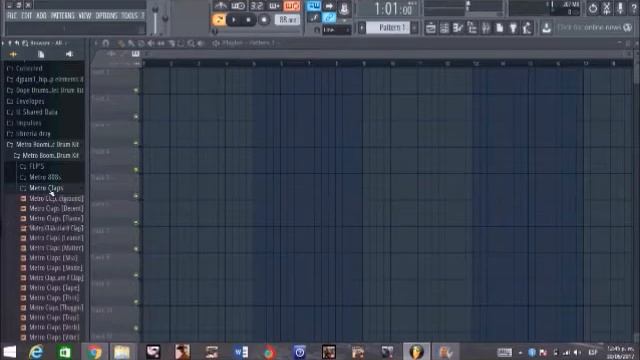Toggle the metronome icon
The width and height of the screenshot is (640, 360).
pos(221,6)
